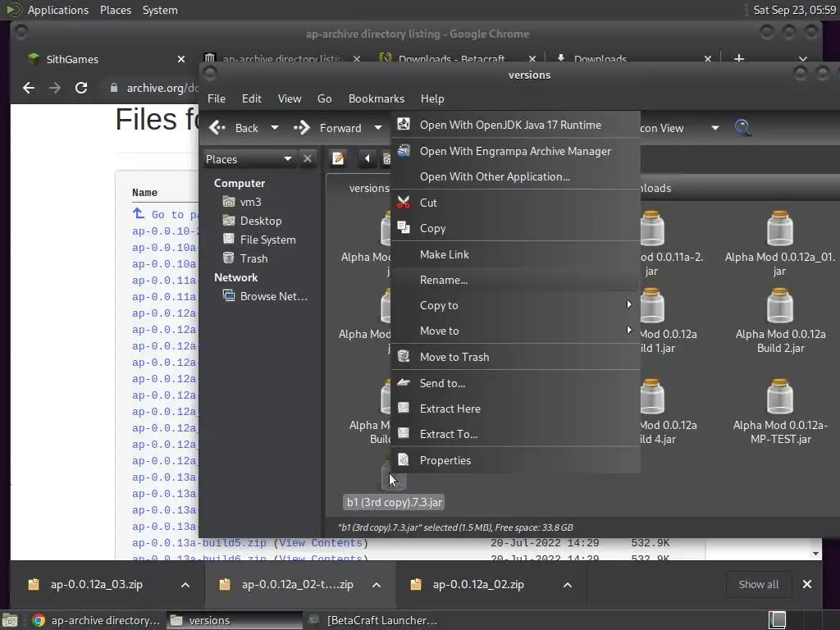Open the File menu in versions window
This screenshot has height=630, width=840.
click(x=217, y=98)
